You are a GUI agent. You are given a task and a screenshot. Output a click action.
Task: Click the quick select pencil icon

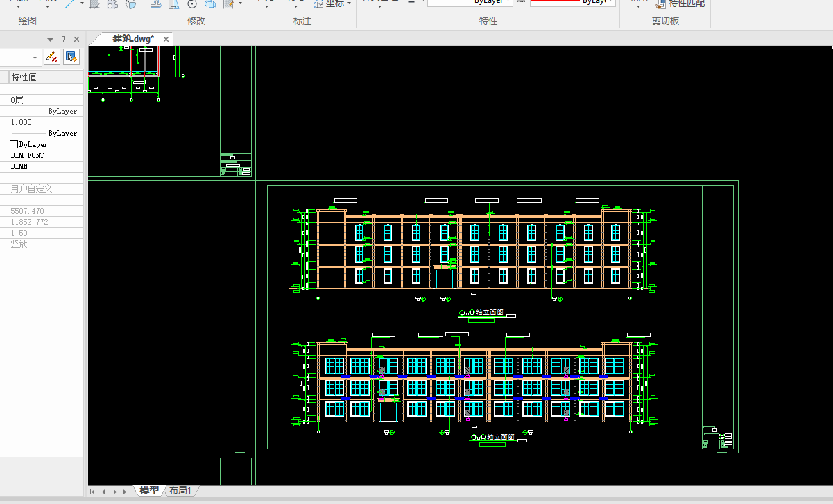52,57
